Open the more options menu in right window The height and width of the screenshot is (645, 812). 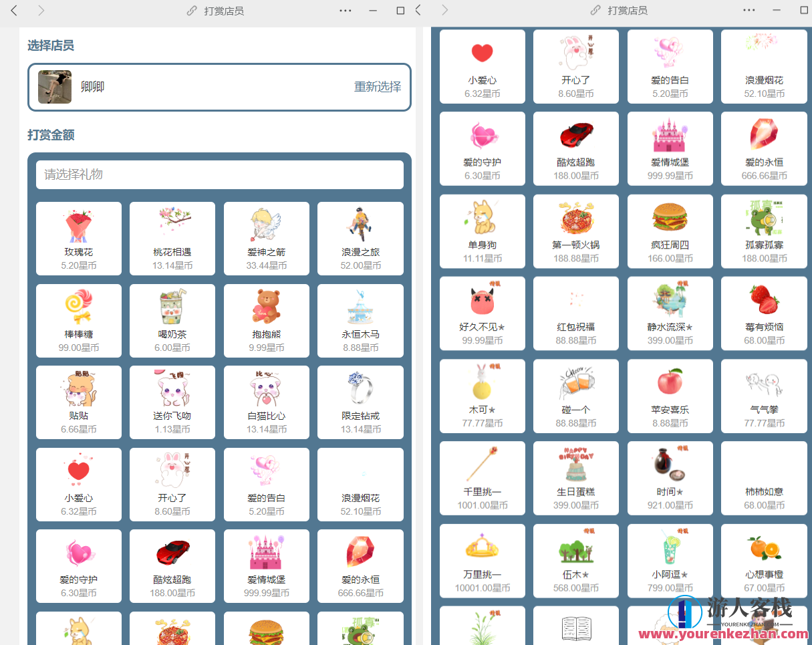pyautogui.click(x=749, y=11)
